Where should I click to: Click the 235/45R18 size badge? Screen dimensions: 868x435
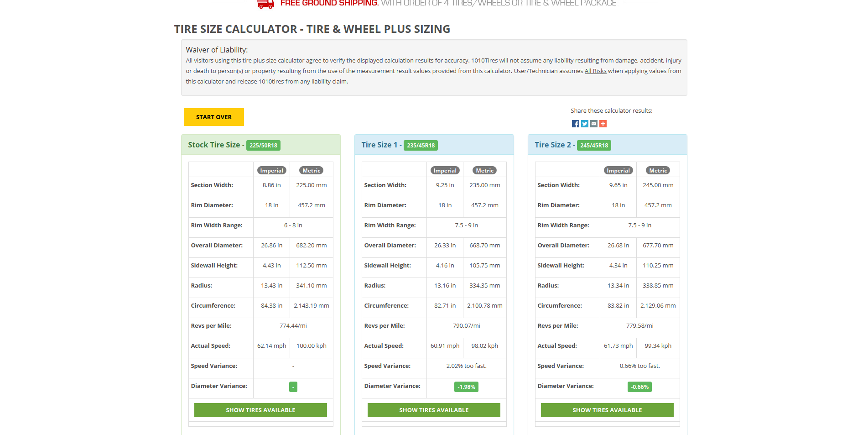pos(421,146)
